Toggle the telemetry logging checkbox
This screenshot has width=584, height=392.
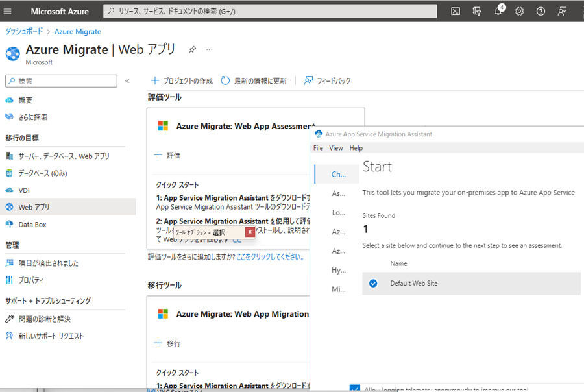click(355, 388)
